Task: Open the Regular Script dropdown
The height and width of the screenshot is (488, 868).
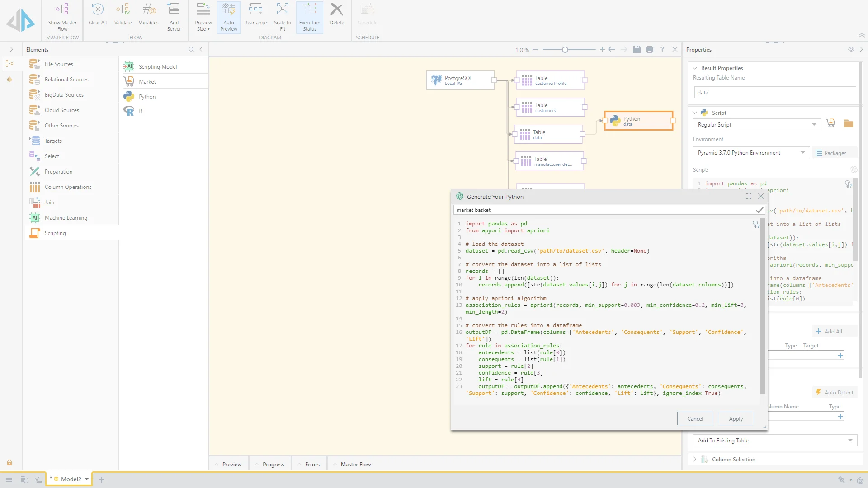Action: (757, 125)
